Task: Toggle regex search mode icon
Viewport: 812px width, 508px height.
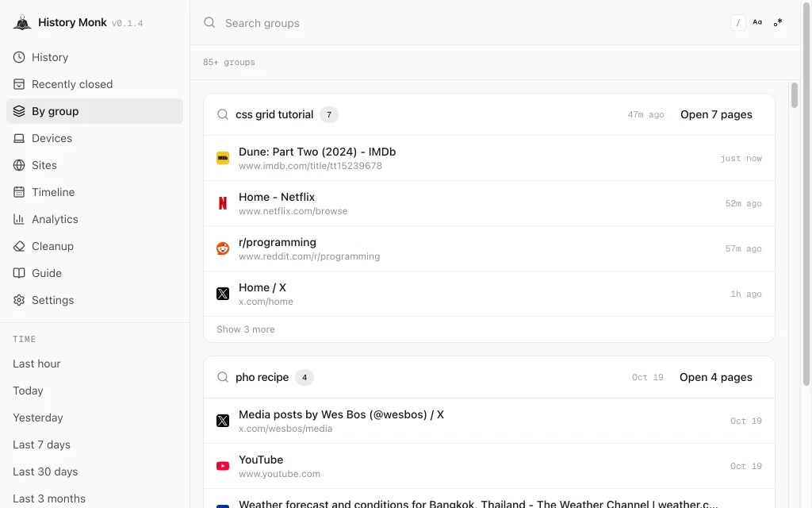Action: coord(778,22)
